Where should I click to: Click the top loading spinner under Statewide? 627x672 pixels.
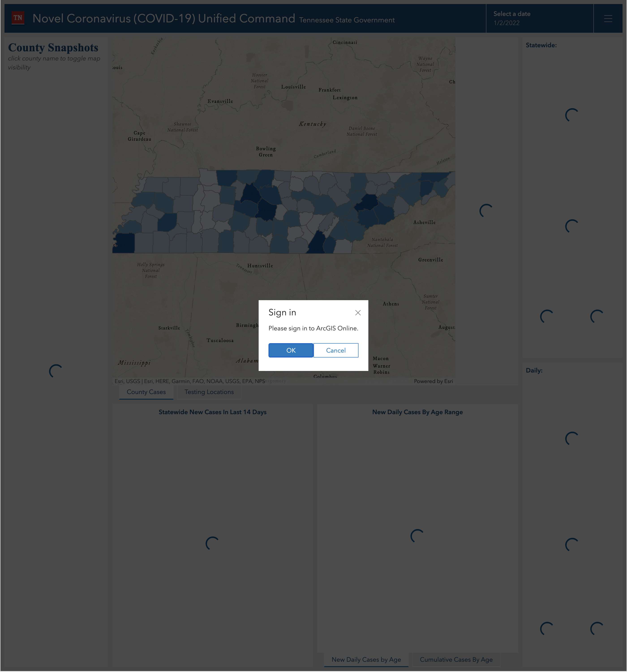coord(571,115)
